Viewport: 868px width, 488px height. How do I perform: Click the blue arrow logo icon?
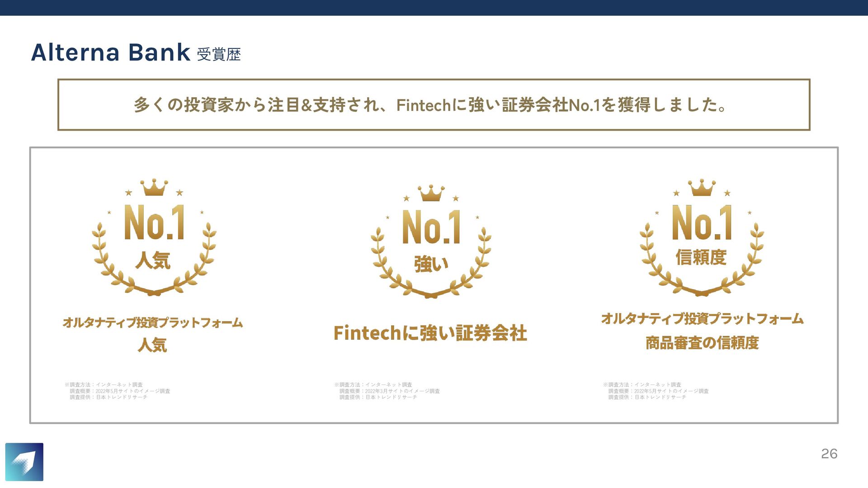(24, 462)
